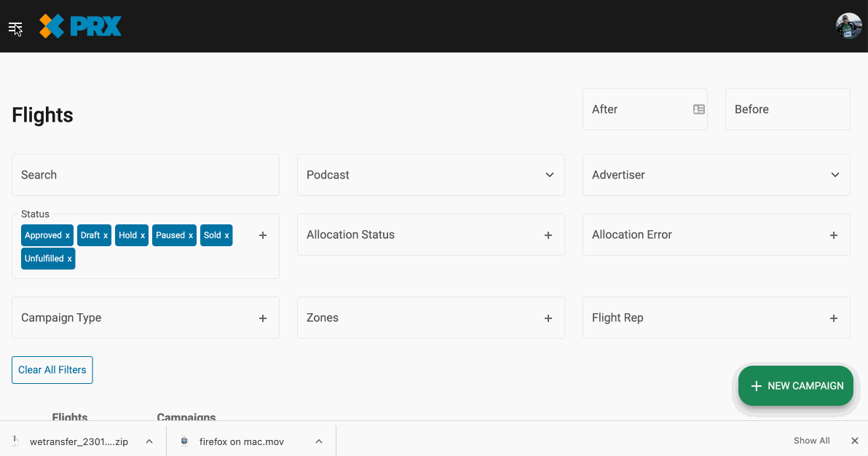The width and height of the screenshot is (868, 456).
Task: Focus the Before date field
Action: [788, 109]
